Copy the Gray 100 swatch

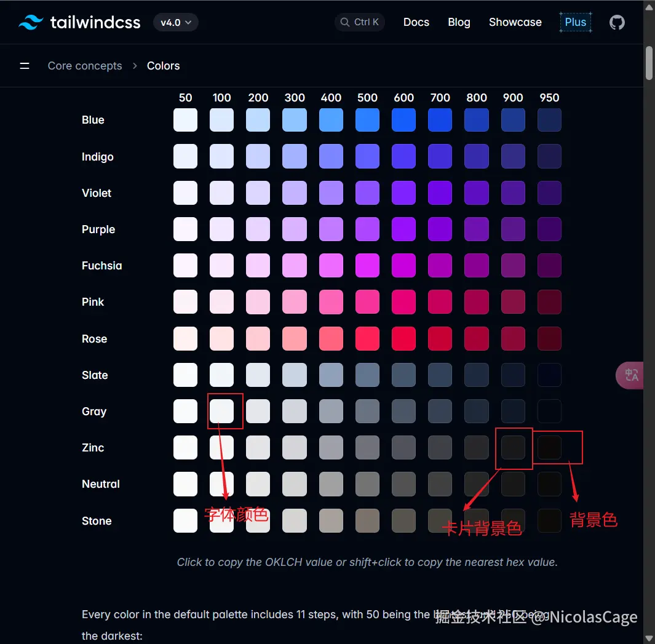[x=221, y=411]
